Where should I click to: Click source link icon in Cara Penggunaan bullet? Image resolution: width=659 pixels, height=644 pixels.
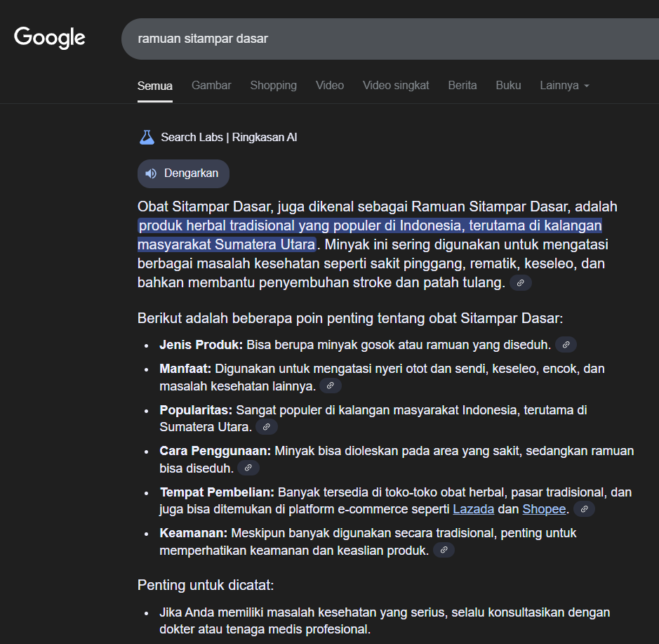(x=248, y=468)
